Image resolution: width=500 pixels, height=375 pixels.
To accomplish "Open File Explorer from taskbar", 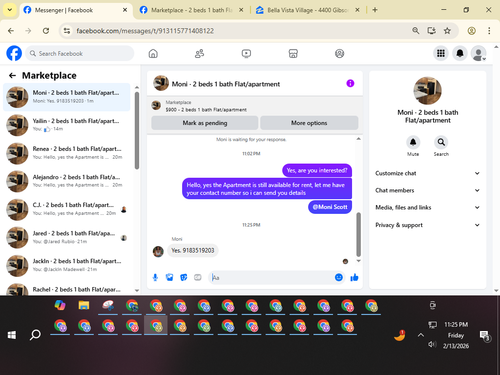I will pos(84,305).
